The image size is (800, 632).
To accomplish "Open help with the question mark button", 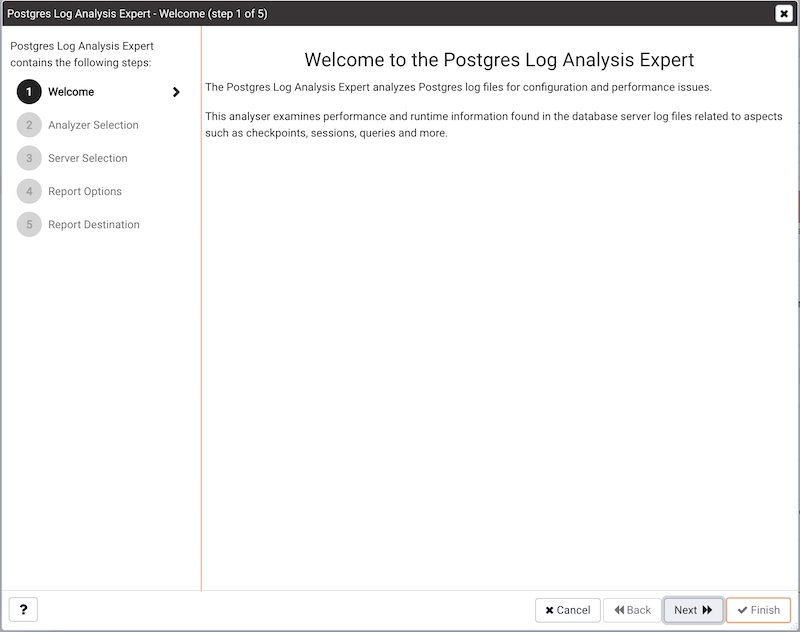I will pos(23,610).
